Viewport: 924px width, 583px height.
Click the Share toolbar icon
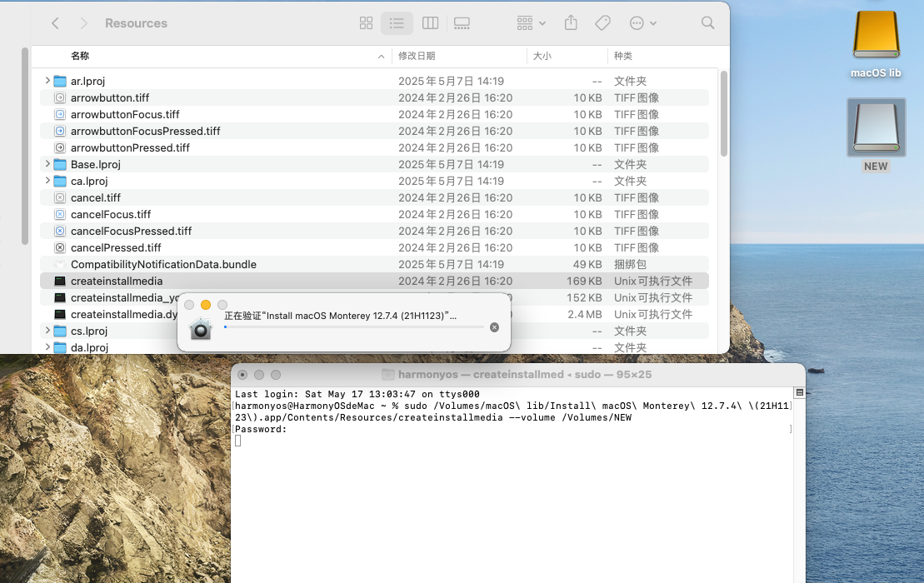pyautogui.click(x=571, y=23)
